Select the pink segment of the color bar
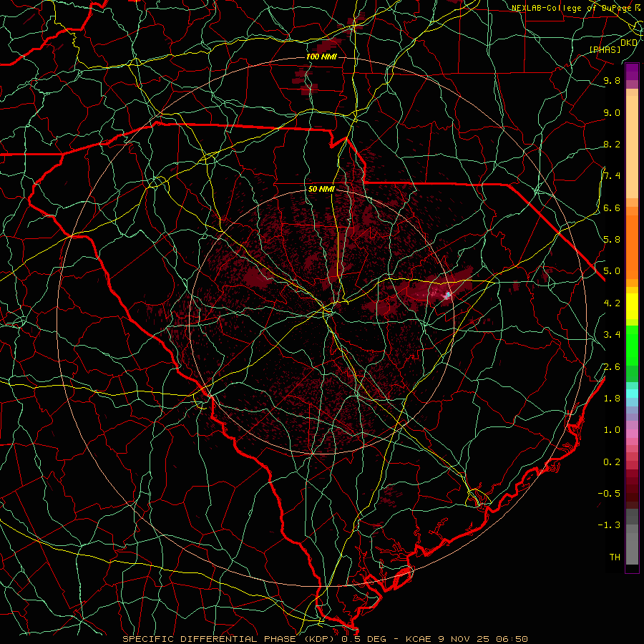644x644 pixels. click(632, 434)
